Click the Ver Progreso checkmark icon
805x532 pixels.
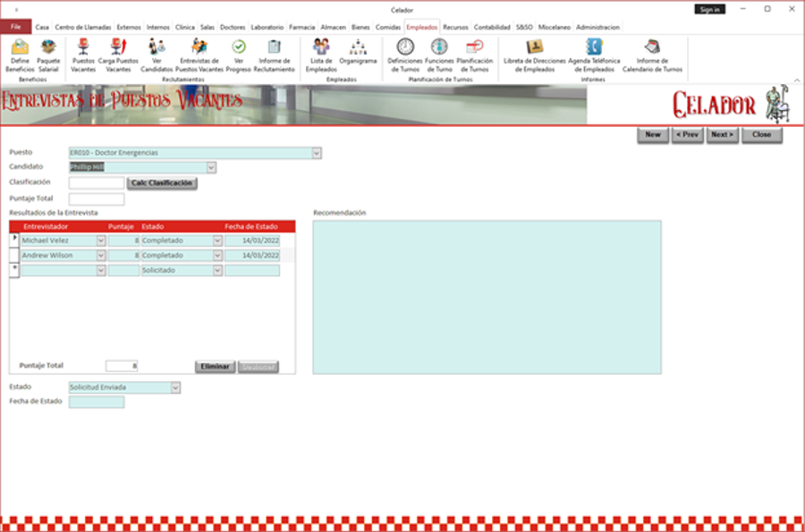(x=239, y=47)
